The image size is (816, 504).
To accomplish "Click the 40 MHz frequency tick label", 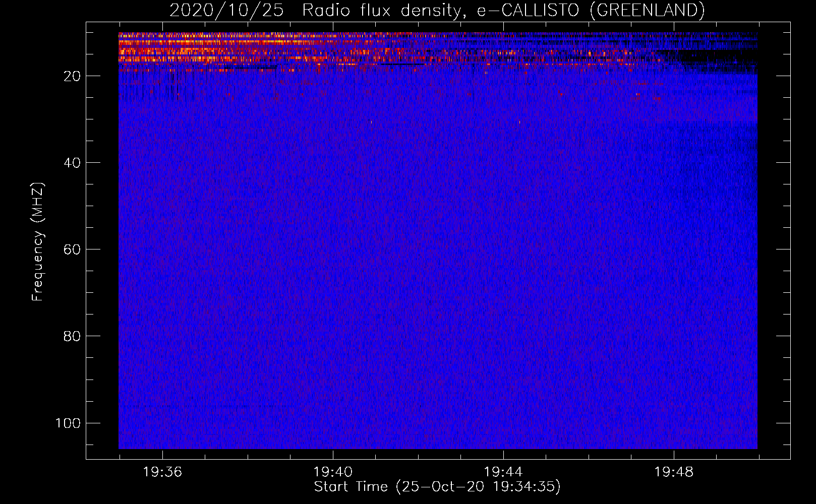I will tap(72, 163).
